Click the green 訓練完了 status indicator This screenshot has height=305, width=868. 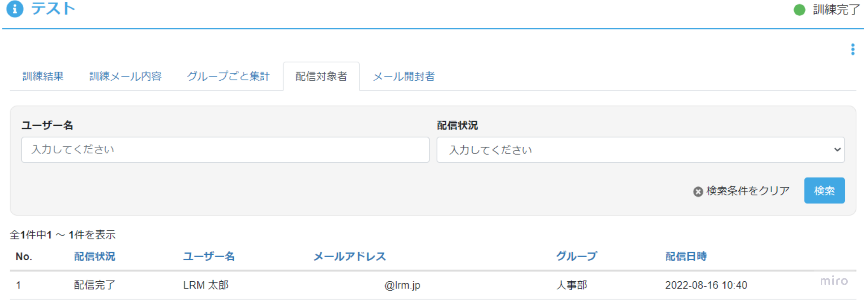[799, 10]
